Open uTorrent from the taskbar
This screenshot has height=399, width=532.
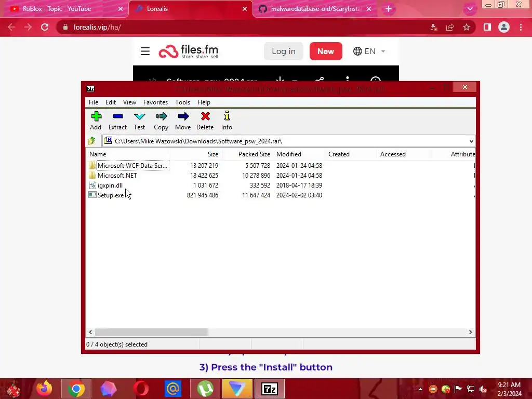205,389
